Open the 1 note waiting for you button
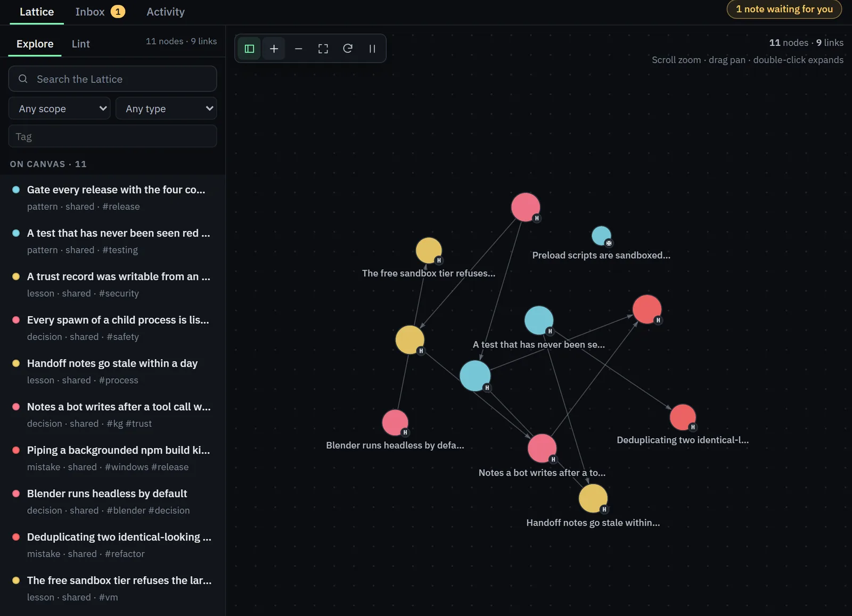The image size is (852, 616). (x=784, y=9)
